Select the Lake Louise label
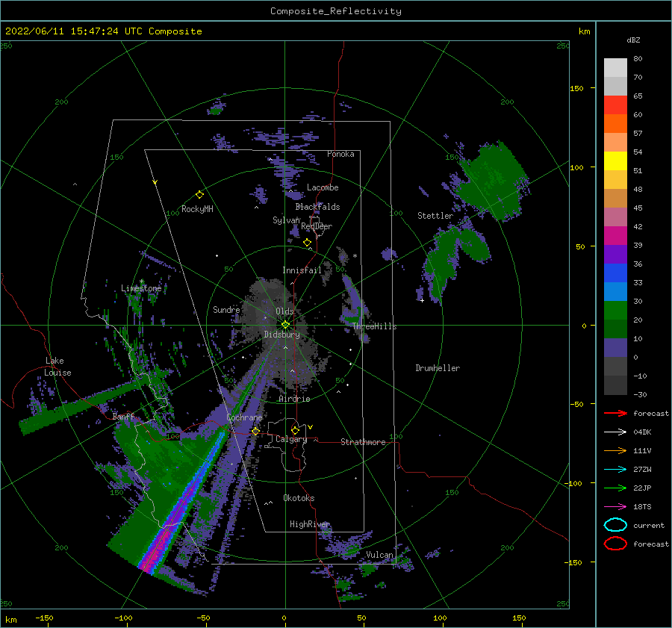 (x=58, y=367)
